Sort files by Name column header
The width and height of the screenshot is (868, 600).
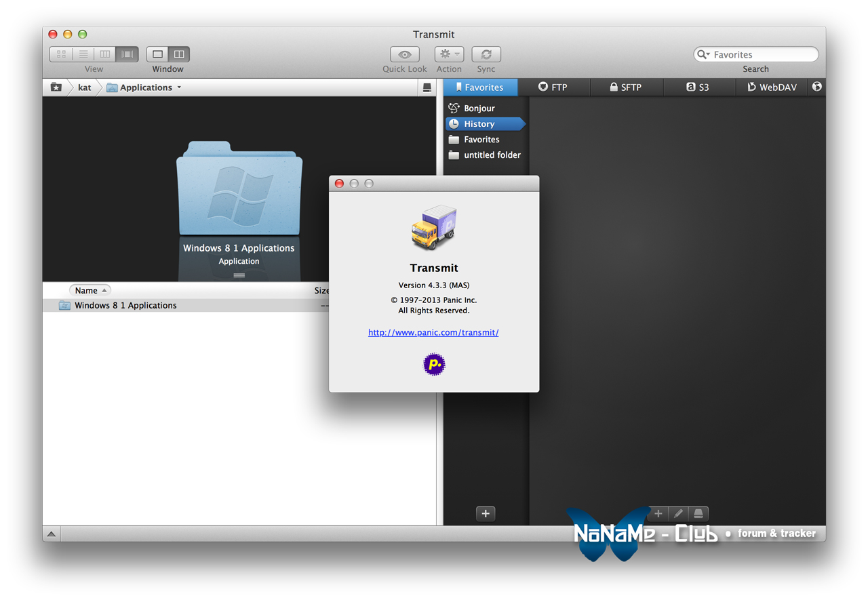click(x=90, y=290)
